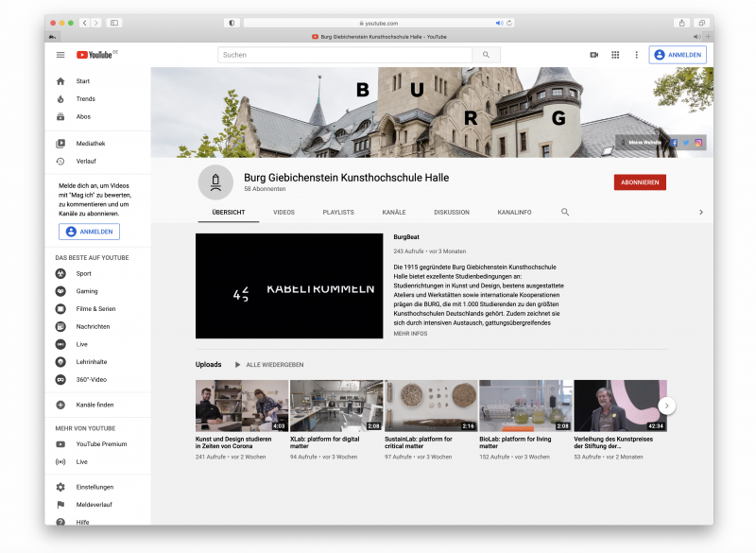Click the create video camera icon

click(594, 55)
